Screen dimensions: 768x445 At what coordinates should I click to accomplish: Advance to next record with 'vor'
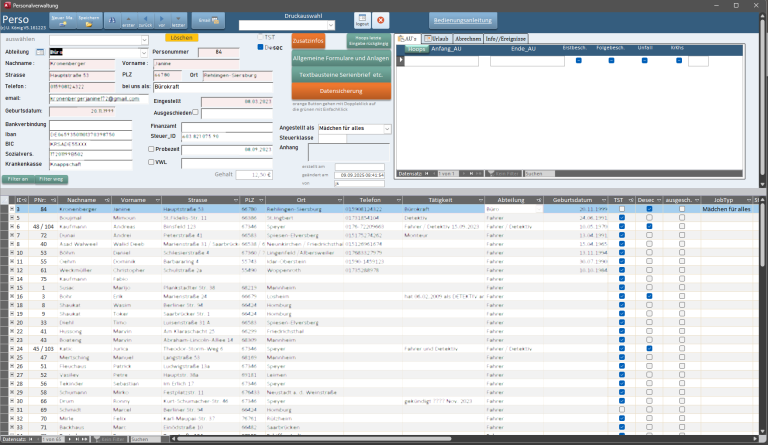(x=162, y=19)
